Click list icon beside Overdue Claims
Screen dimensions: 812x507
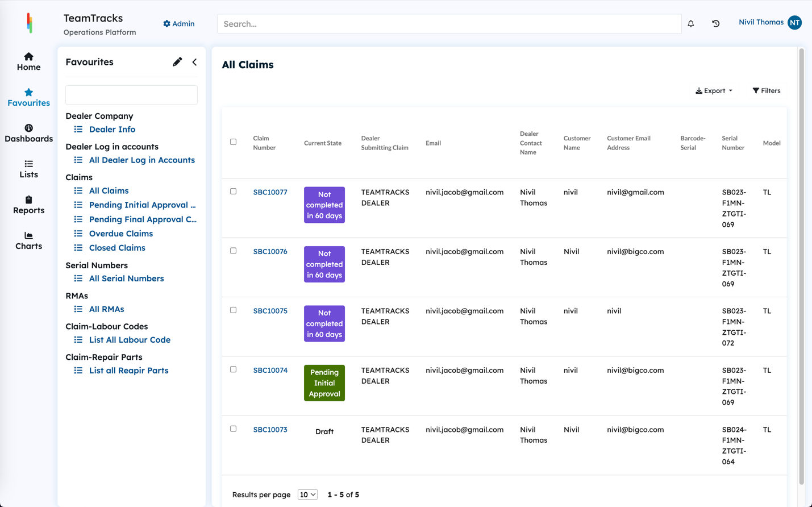point(78,234)
